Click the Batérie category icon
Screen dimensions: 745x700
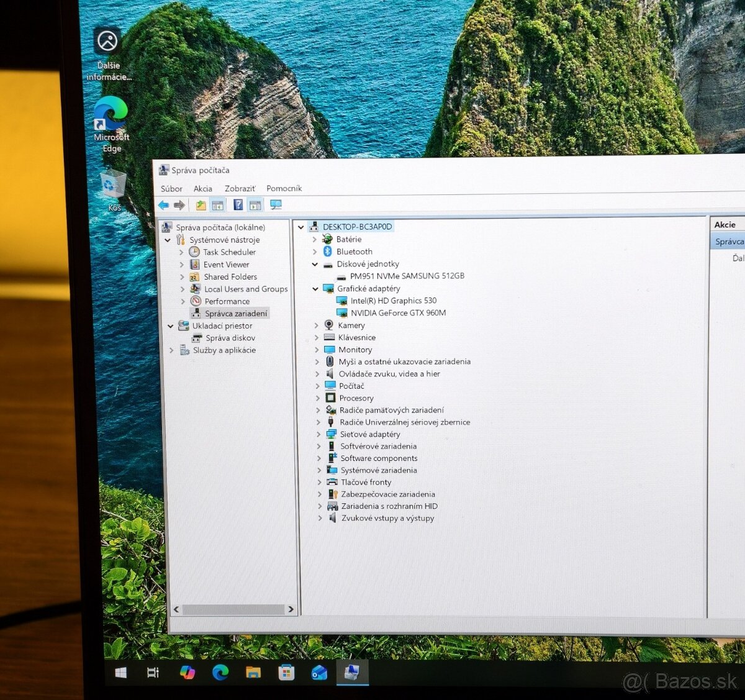[327, 239]
